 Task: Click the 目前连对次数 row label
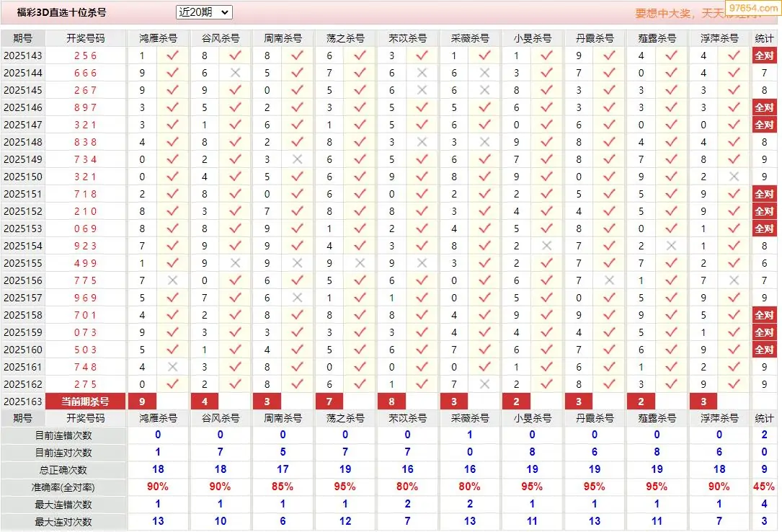pos(63,453)
